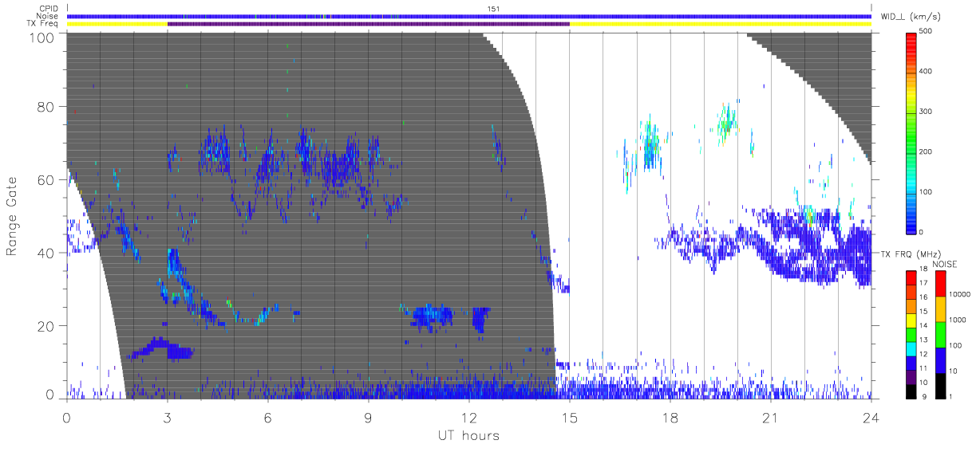Click the 'UT hours' x-axis title
This screenshot has height=452, width=980.
[x=468, y=435]
